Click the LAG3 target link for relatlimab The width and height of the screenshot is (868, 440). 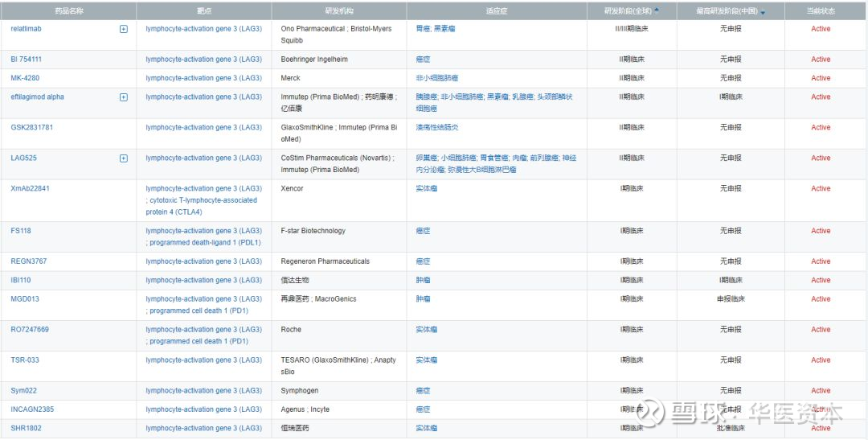pyautogui.click(x=203, y=29)
